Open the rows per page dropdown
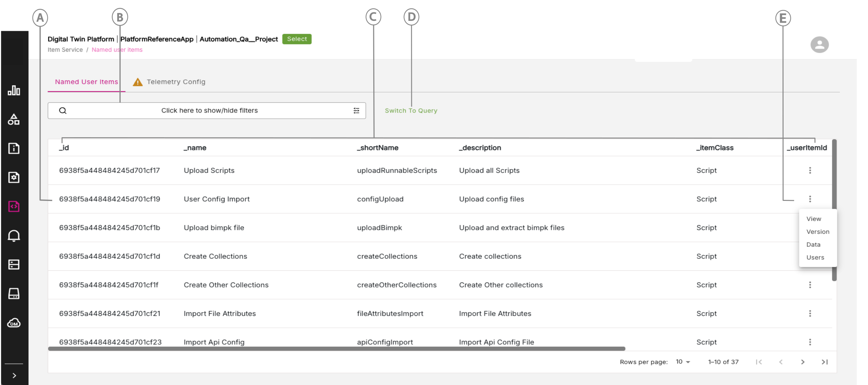Screen dimensions: 868x385 tap(683, 362)
